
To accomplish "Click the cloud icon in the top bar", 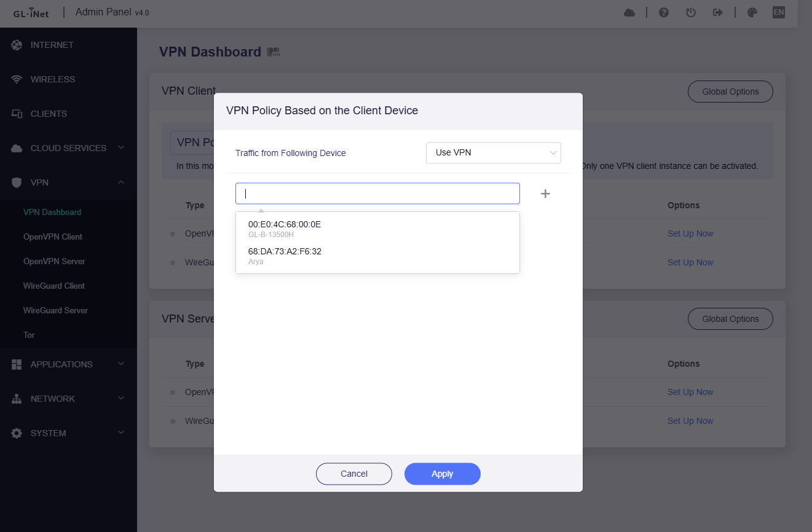I will pyautogui.click(x=629, y=12).
